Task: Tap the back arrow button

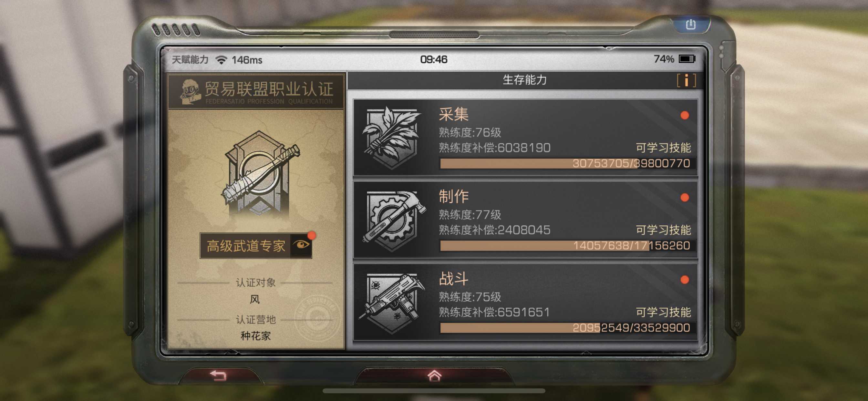Action: 218,375
